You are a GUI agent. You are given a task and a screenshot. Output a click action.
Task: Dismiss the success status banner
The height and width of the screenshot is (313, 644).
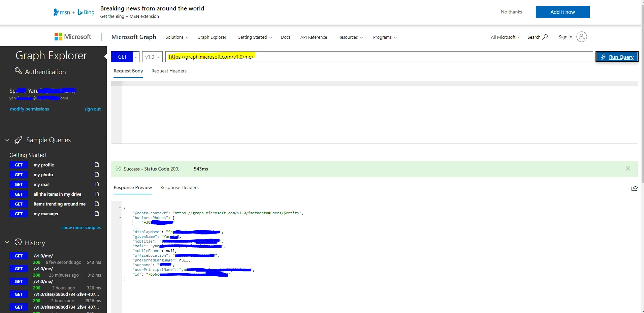(x=628, y=168)
